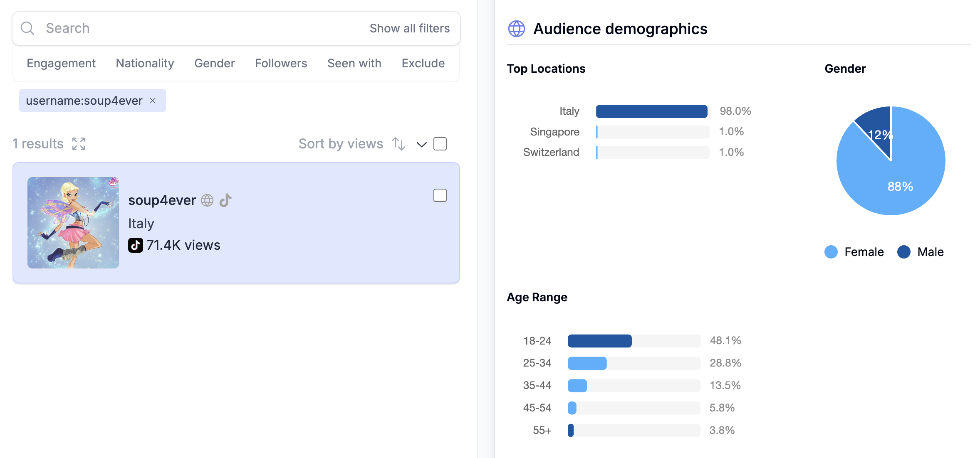The width and height of the screenshot is (980, 458).
Task: Check the select-all results checkbox
Action: (440, 144)
